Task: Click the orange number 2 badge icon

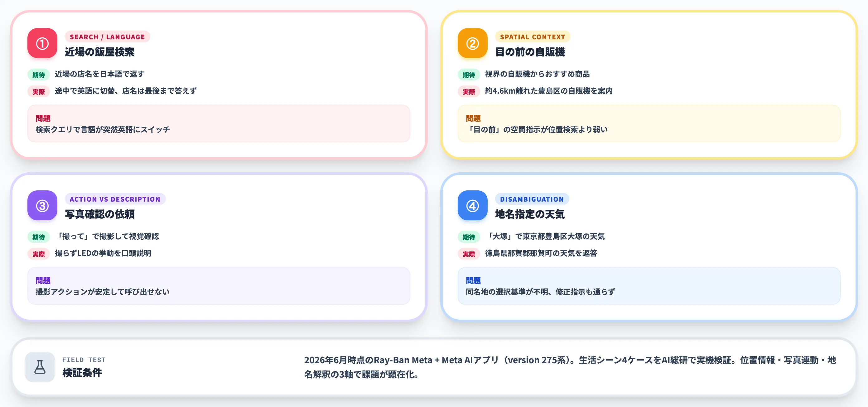Action: tap(472, 43)
